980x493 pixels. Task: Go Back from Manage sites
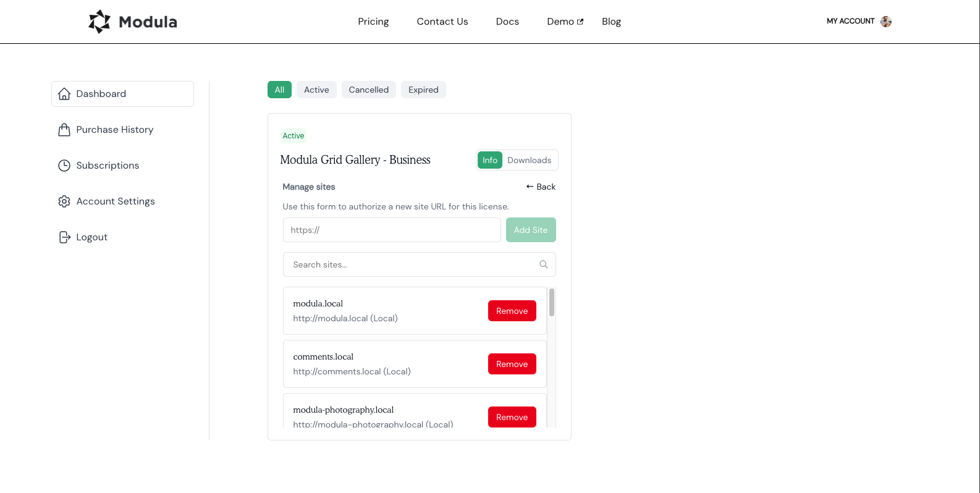click(541, 187)
